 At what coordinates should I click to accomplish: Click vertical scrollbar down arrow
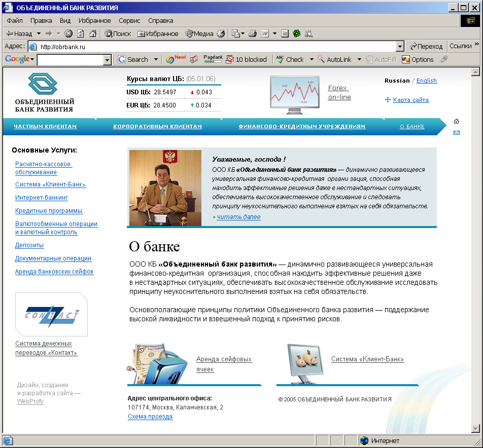[475, 428]
